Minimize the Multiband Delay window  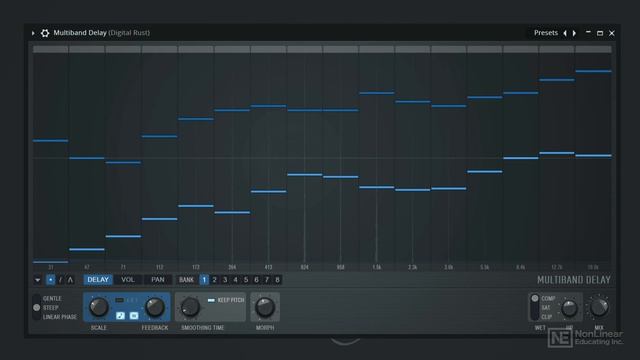pos(588,33)
